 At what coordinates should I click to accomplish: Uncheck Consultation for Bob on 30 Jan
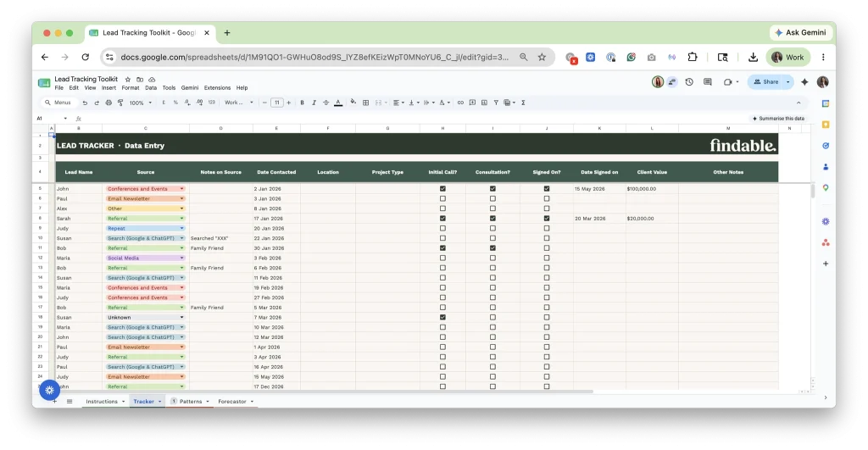click(x=492, y=248)
